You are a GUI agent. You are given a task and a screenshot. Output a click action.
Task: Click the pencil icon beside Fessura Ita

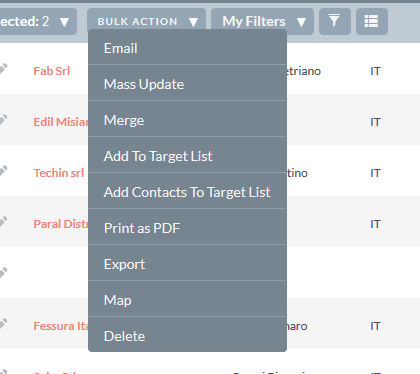(3, 324)
